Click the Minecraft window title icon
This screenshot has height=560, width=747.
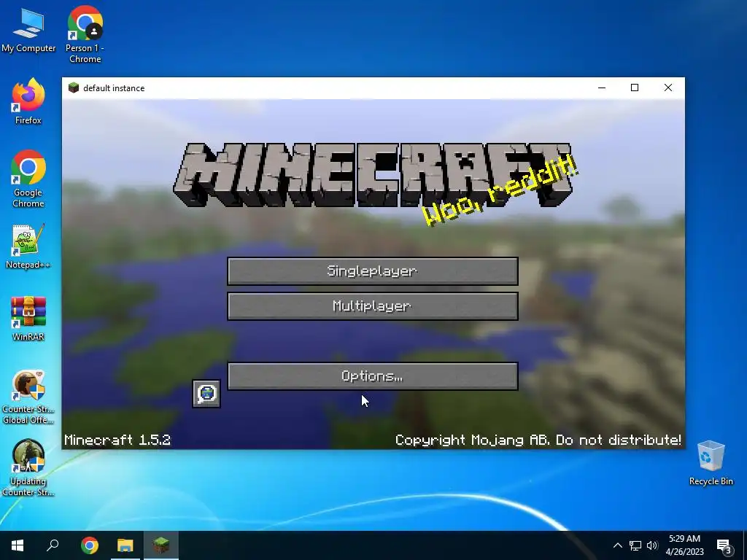[x=74, y=87]
